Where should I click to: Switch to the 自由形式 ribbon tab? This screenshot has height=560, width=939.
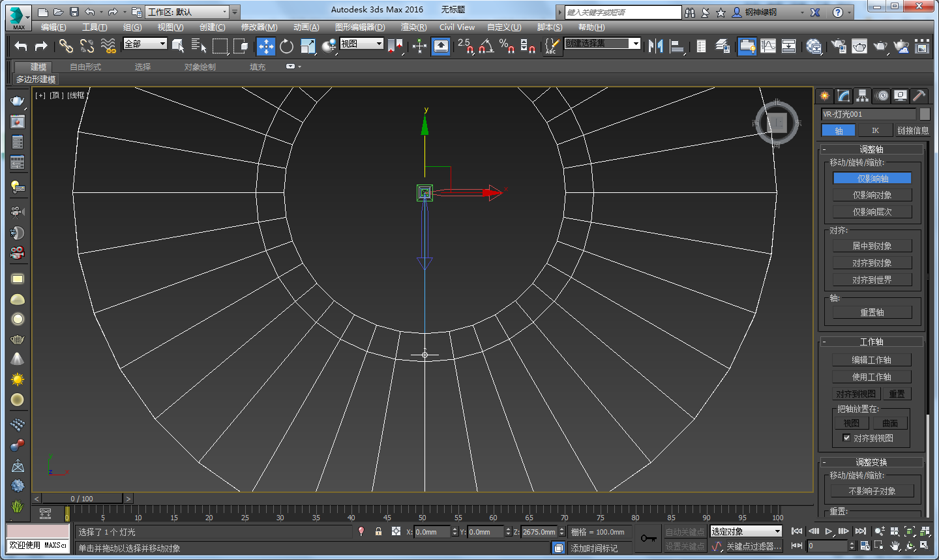[x=85, y=67]
